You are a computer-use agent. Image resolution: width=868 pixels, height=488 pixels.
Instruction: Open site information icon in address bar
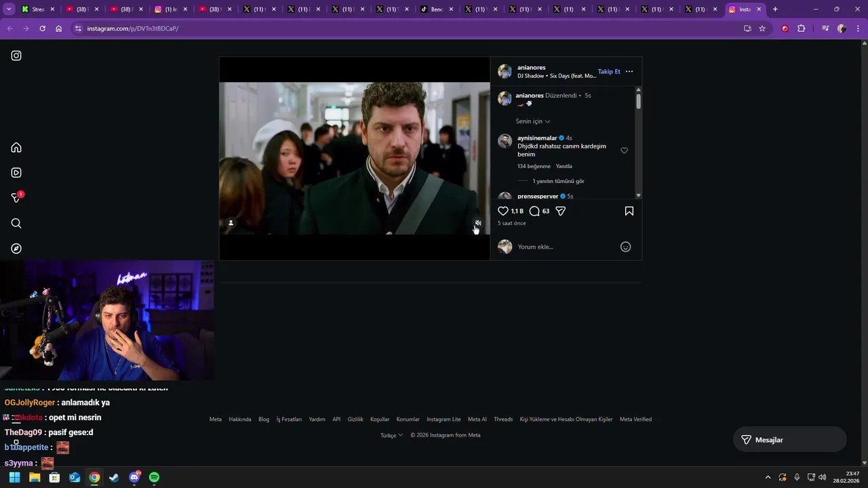78,28
